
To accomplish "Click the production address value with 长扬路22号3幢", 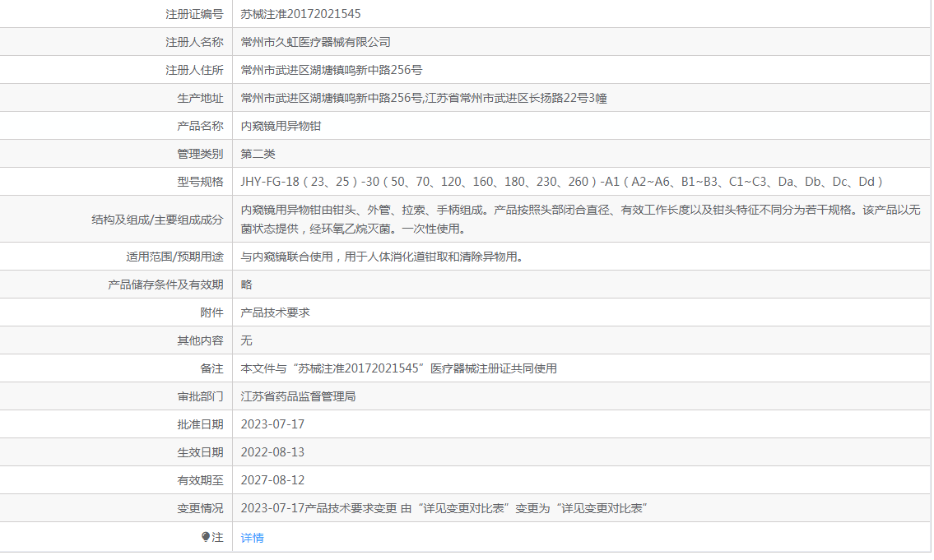I will point(424,98).
